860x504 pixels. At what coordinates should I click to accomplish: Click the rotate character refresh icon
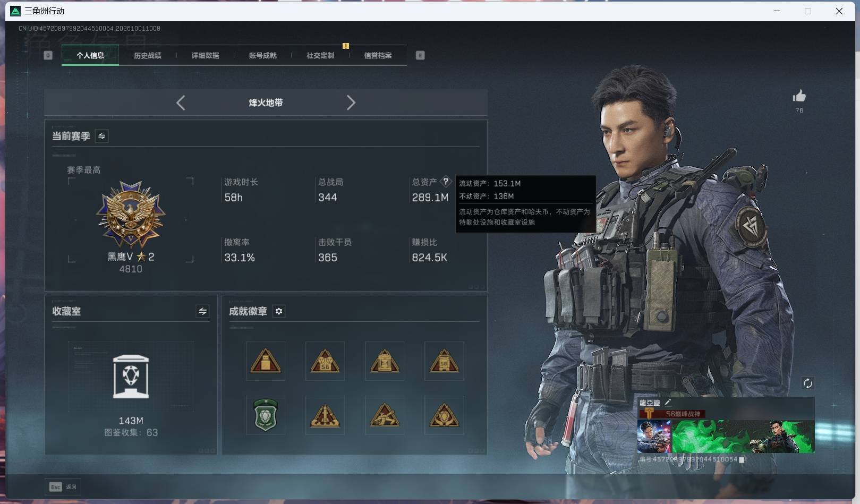click(807, 383)
